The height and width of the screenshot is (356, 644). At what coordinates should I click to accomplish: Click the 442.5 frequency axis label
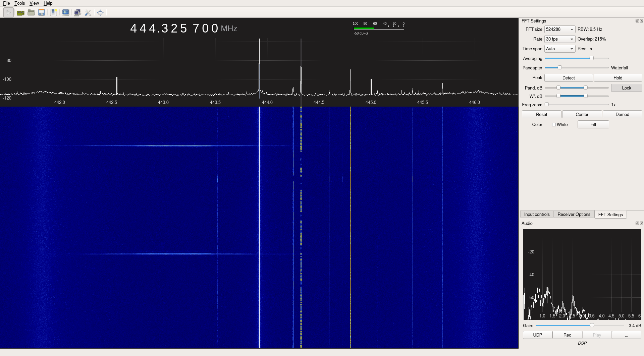coord(111,103)
